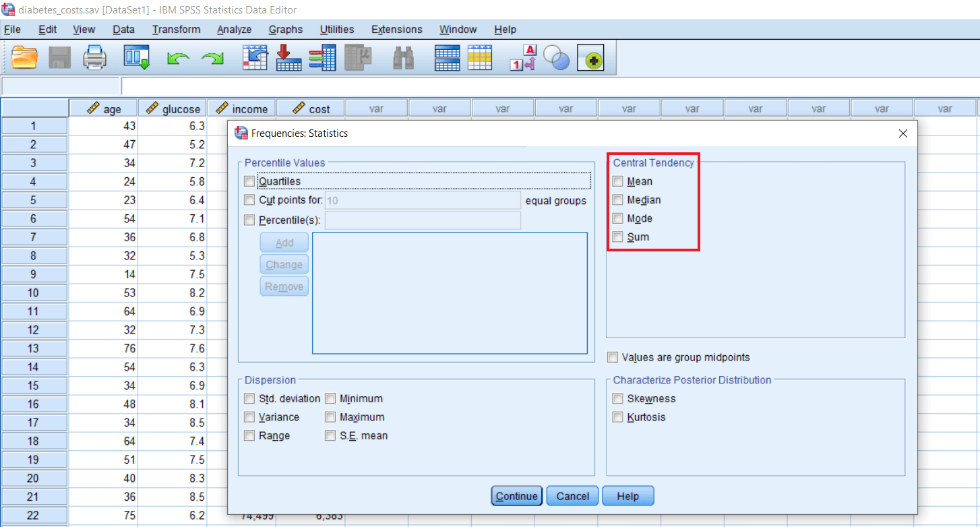Click the Open data document folder icon
The height and width of the screenshot is (527, 980).
(25, 58)
